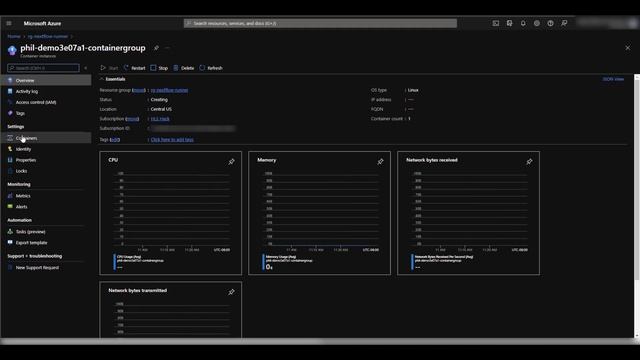
Task: Open the Network bytes received chart
Action: (469, 213)
